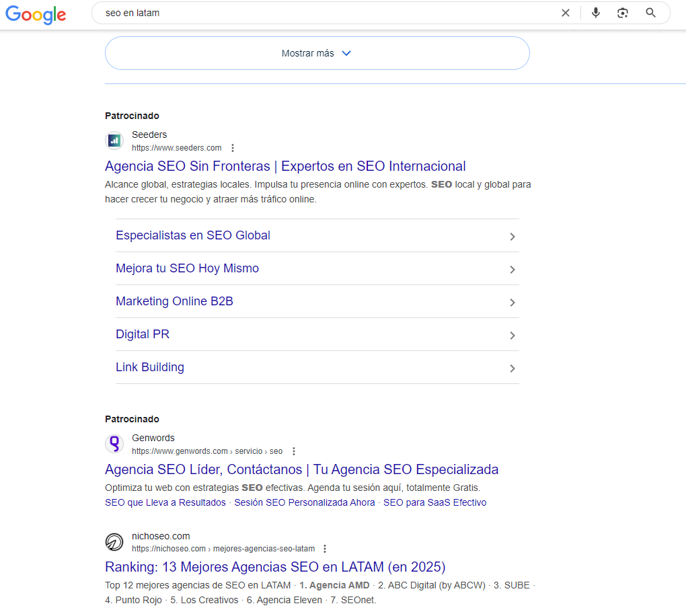
Task: Expand the Mostrar más section
Action: click(317, 53)
